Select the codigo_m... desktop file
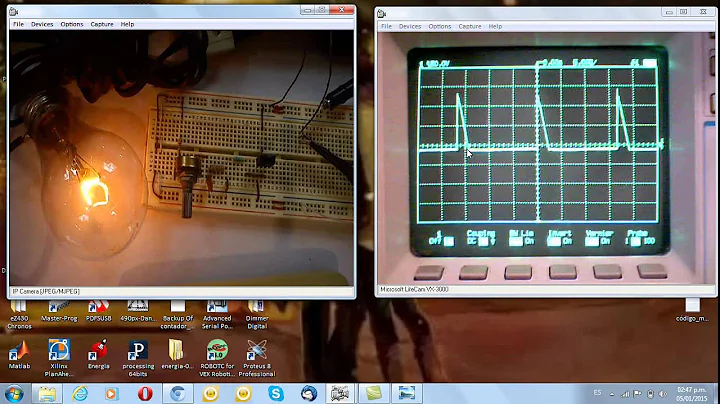Image resolution: width=720 pixels, height=404 pixels. click(692, 310)
